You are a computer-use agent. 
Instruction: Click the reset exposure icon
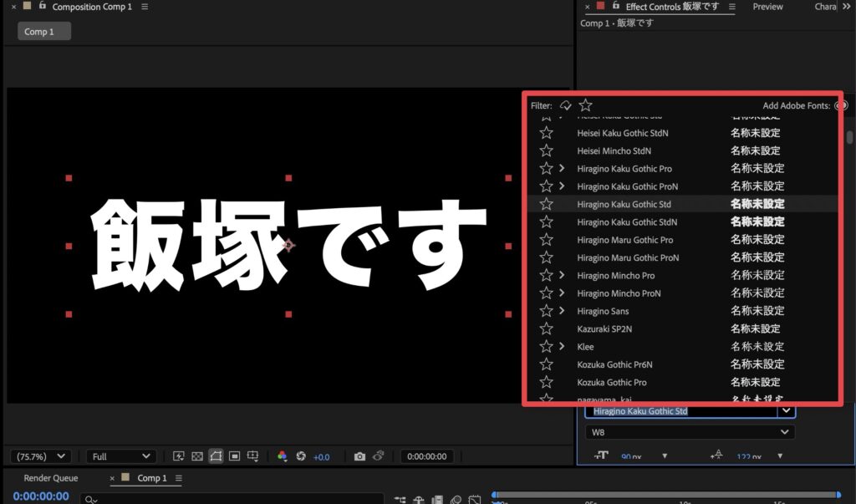pyautogui.click(x=301, y=456)
